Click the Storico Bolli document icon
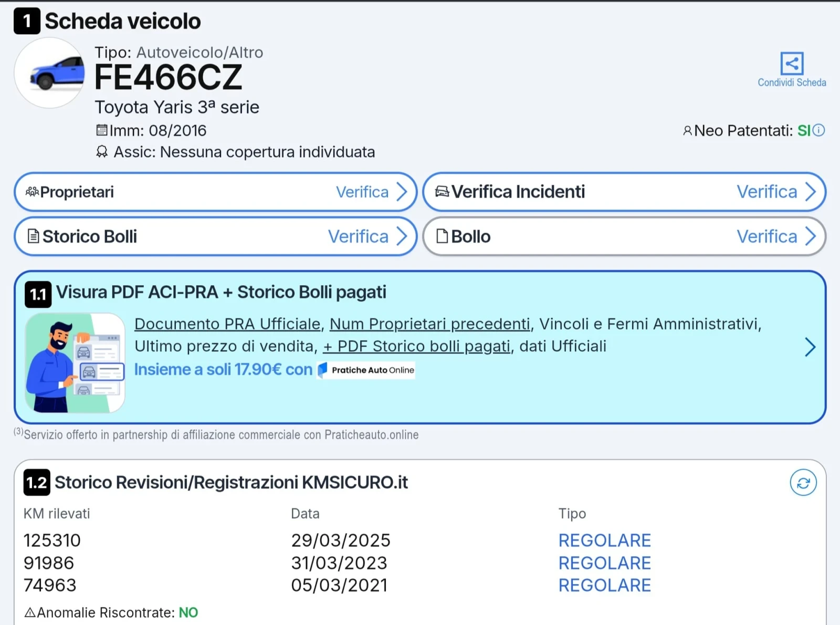This screenshot has width=840, height=625. [33, 236]
